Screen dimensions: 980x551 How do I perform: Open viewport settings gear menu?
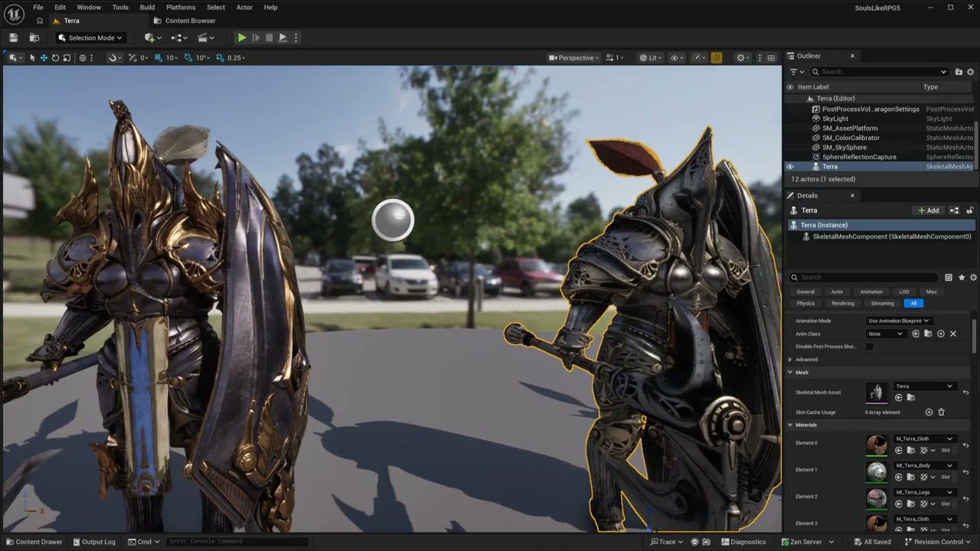(742, 57)
